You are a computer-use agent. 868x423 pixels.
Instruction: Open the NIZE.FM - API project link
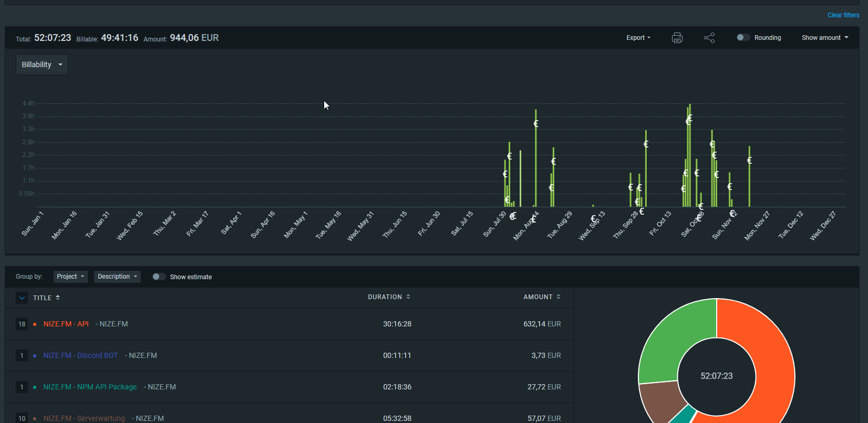tap(66, 324)
